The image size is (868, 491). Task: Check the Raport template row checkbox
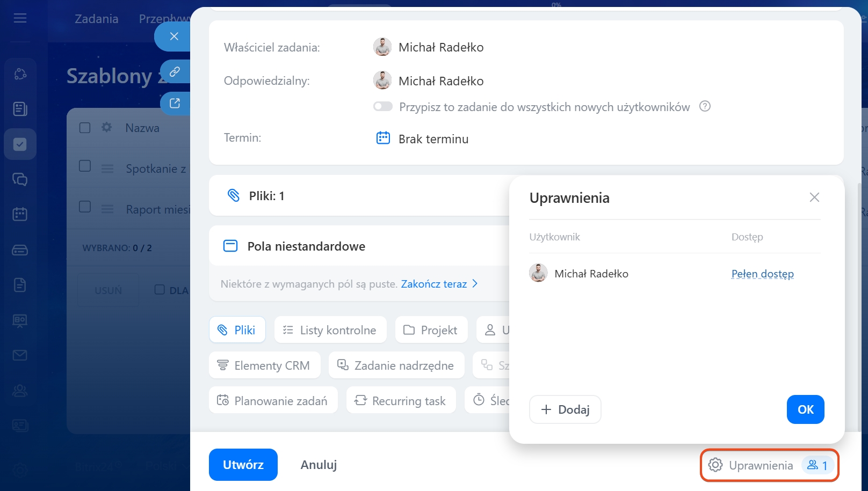point(85,207)
